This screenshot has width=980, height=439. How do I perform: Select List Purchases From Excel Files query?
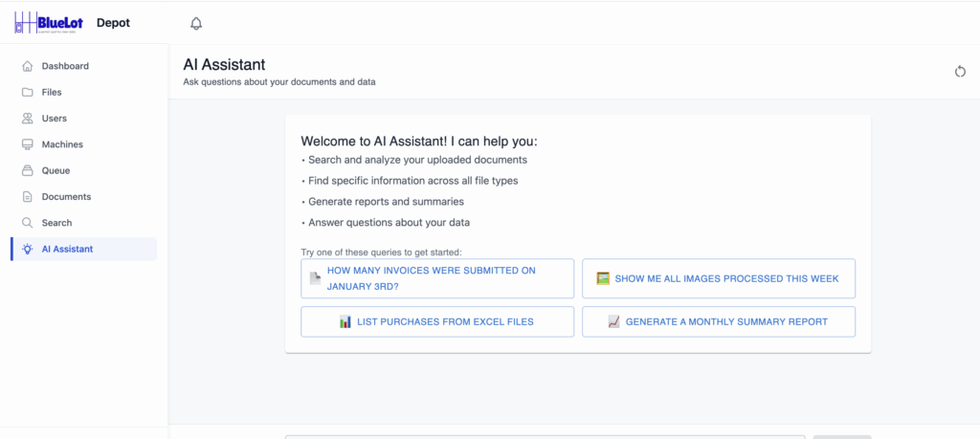[x=437, y=321]
